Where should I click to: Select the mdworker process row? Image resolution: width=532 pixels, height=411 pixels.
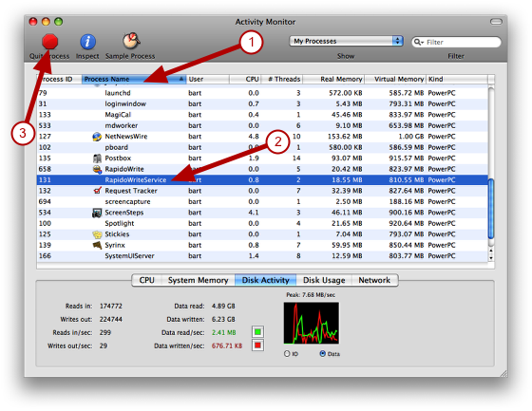(x=262, y=126)
